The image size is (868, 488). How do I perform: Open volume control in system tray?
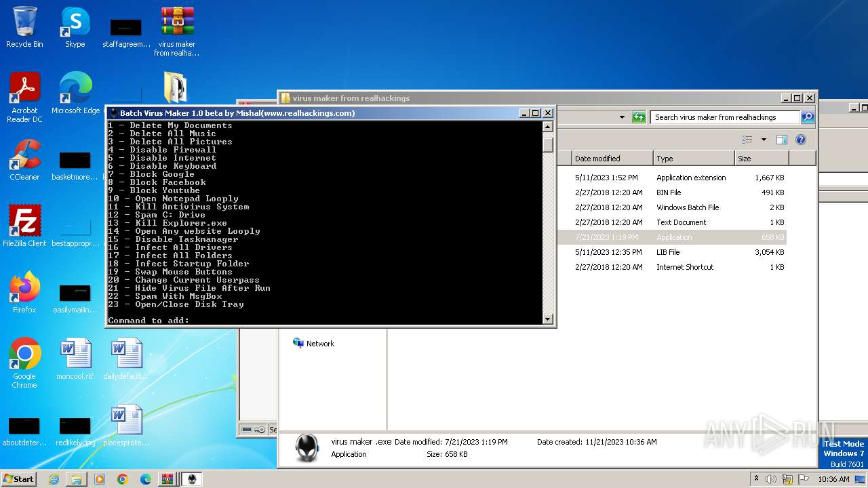click(771, 479)
